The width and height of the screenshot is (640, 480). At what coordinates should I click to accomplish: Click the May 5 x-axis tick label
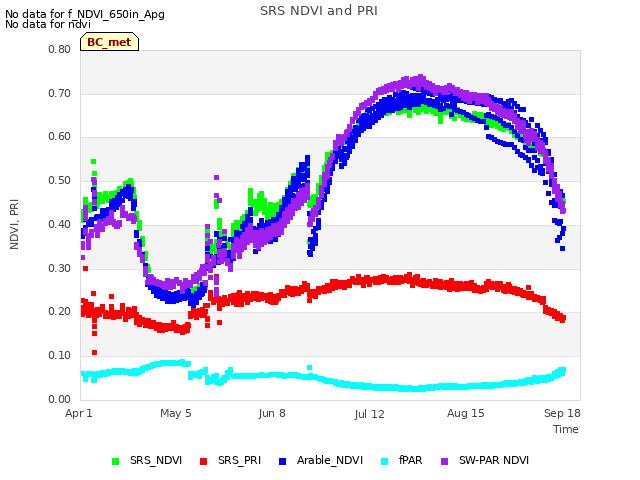coord(176,413)
